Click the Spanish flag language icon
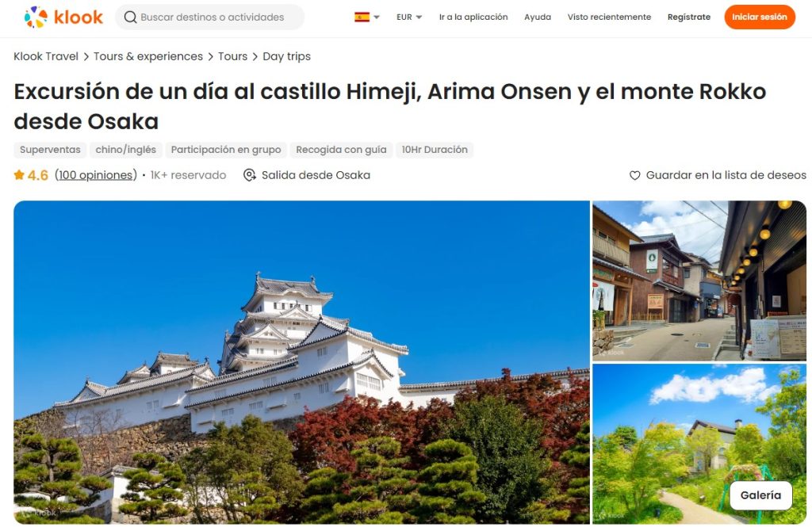The width and height of the screenshot is (812, 527). click(362, 17)
